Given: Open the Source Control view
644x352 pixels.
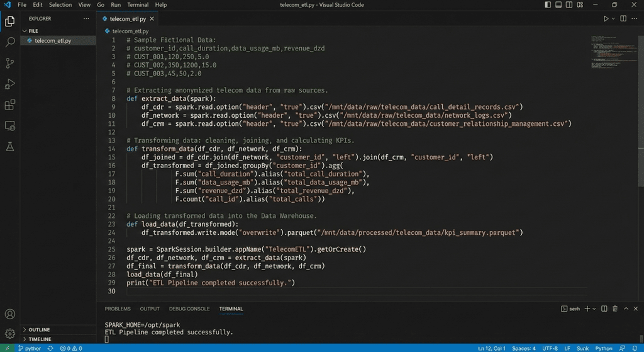Looking at the screenshot, I should [10, 63].
